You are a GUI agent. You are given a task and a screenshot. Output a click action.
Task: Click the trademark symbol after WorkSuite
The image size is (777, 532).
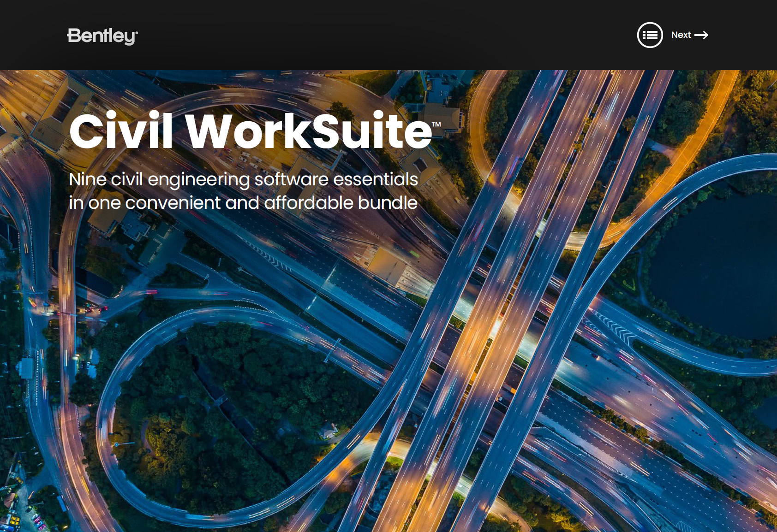coord(436,124)
